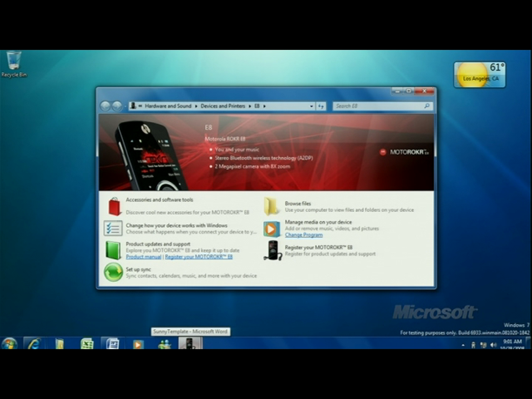Click 'Discover cool new accessories' description
The image size is (532, 399).
(x=188, y=212)
